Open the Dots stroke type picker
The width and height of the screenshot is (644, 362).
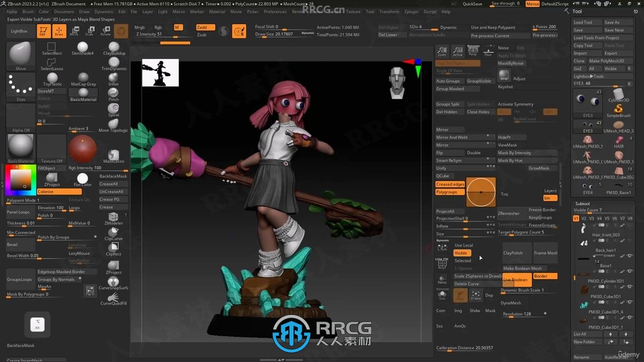click(21, 88)
